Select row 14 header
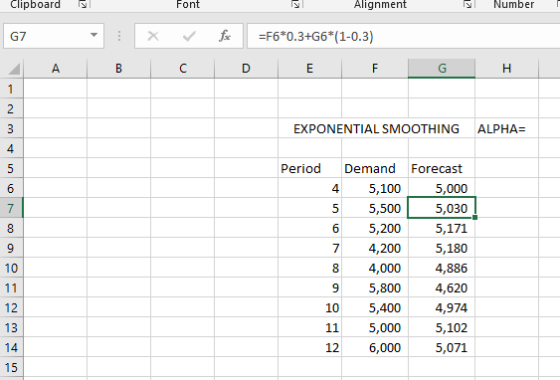The height and width of the screenshot is (380, 560). pyautogui.click(x=11, y=347)
